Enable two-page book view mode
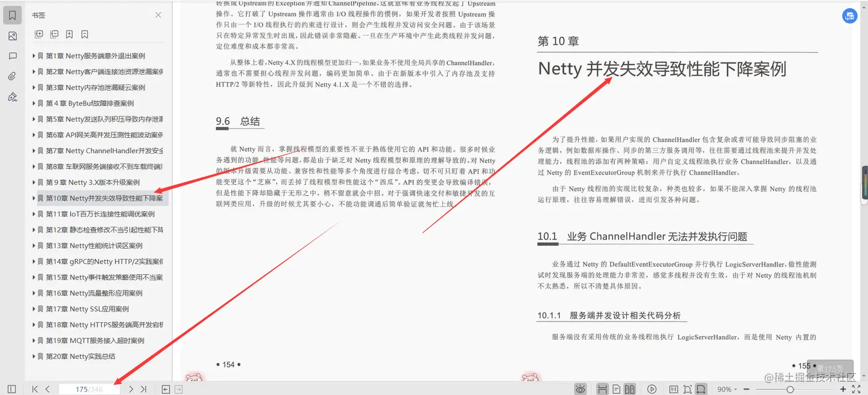Image resolution: width=868 pixels, height=395 pixels. (629, 389)
